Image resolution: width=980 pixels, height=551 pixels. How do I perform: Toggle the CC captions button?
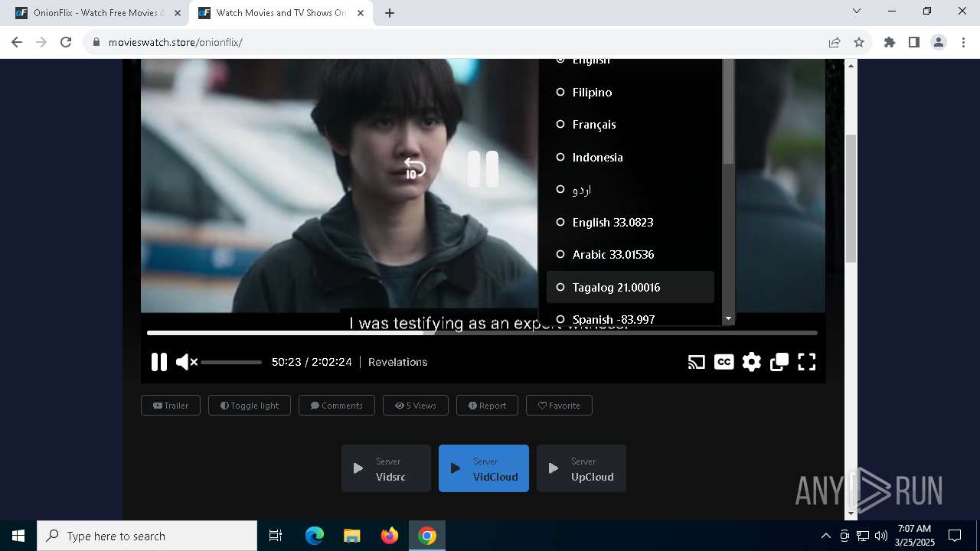724,362
